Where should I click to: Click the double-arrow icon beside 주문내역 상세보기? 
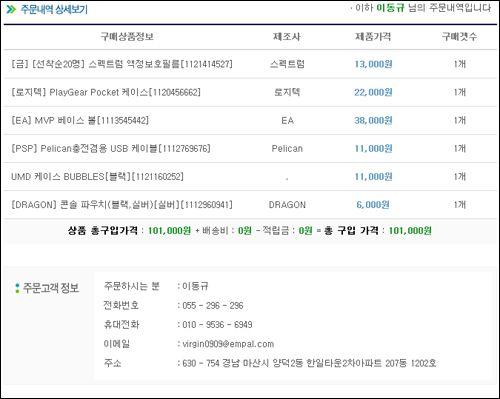(11, 9)
